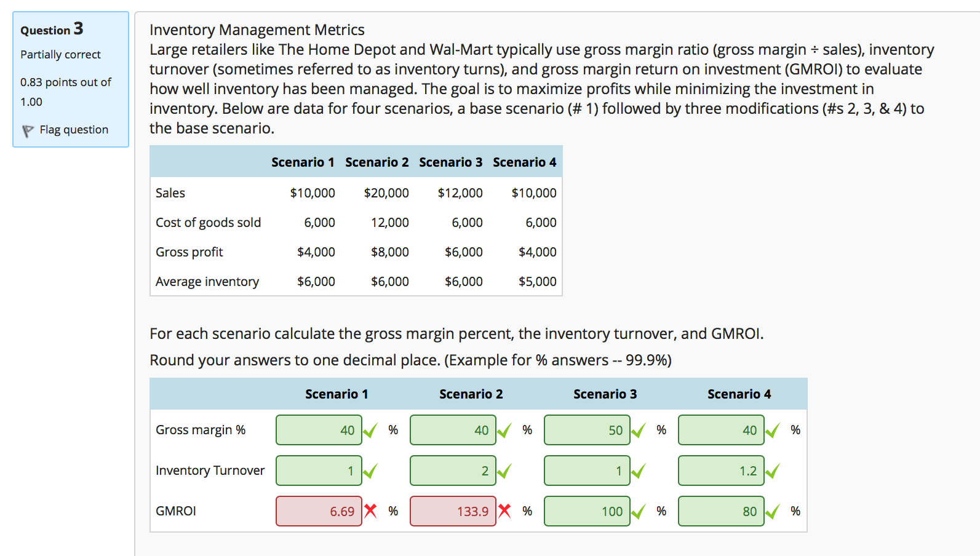Viewport: 980px width, 556px height.
Task: Click the Question 3 heading
Action: 51,29
